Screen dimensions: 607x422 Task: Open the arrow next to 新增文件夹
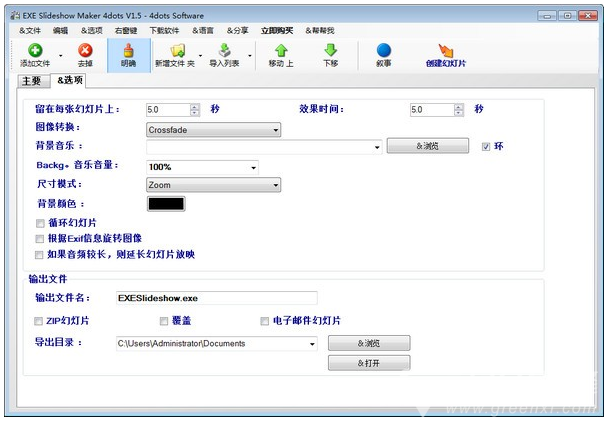[x=201, y=56]
